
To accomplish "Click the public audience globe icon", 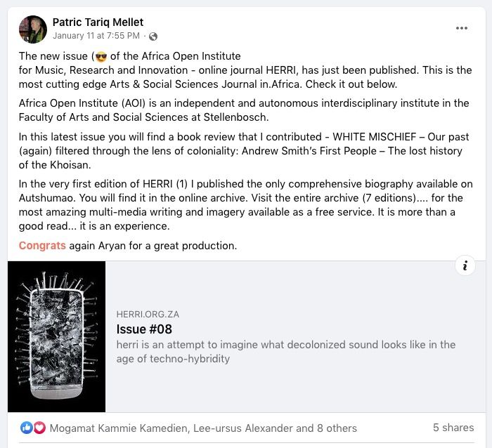I will 153,36.
